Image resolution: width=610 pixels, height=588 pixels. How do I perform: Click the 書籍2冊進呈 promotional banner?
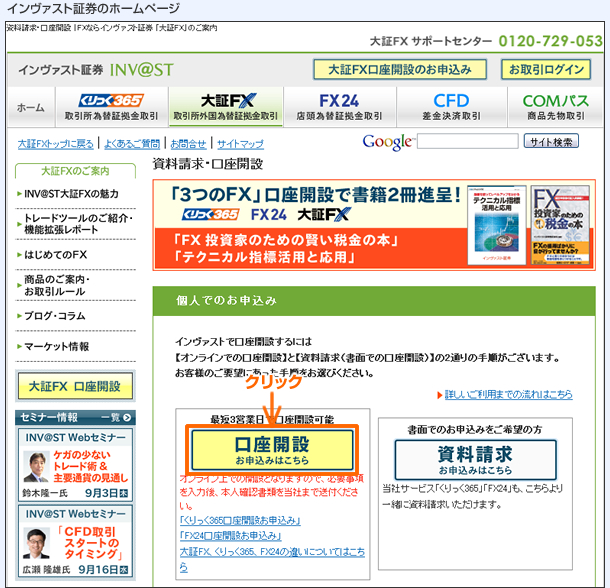[x=374, y=225]
